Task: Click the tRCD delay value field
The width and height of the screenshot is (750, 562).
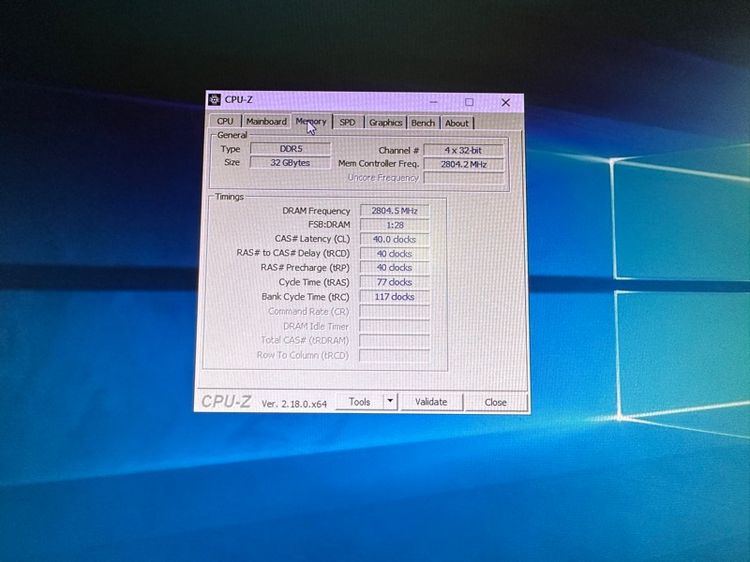Action: [395, 253]
